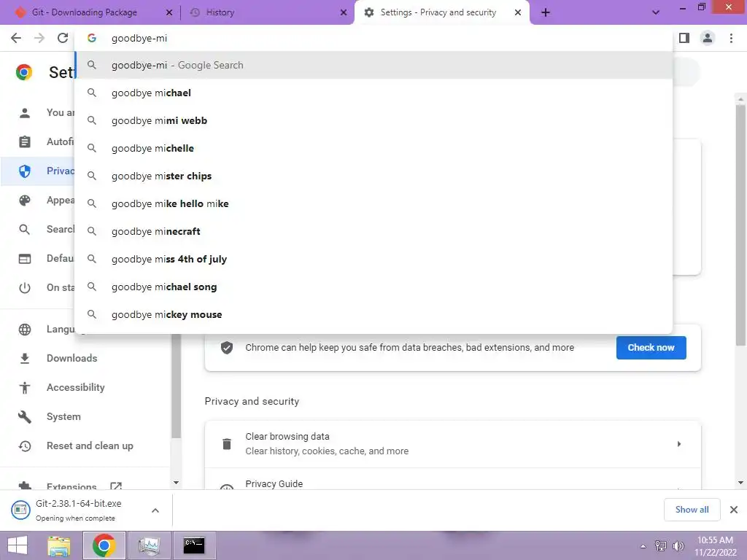747x560 pixels.
Task: Expand the download item options chevron
Action: 155,510
